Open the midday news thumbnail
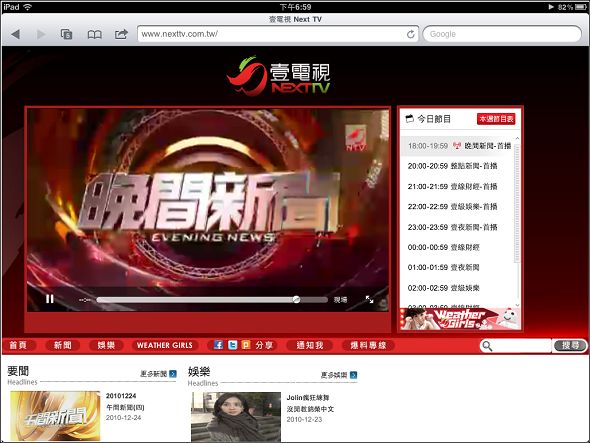590x443 pixels. click(x=55, y=416)
